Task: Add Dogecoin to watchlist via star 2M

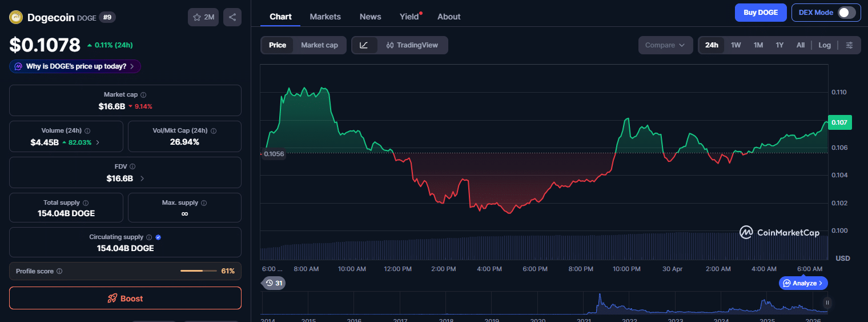Action: [x=203, y=17]
